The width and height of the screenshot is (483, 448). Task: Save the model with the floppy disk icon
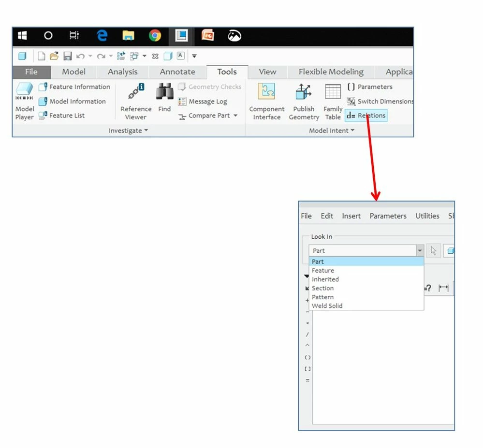click(68, 56)
